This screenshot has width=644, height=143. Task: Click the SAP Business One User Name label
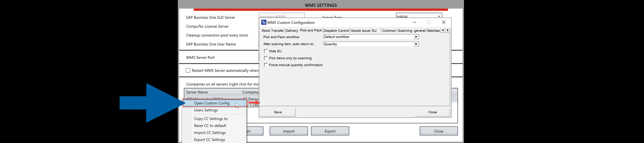coord(211,44)
